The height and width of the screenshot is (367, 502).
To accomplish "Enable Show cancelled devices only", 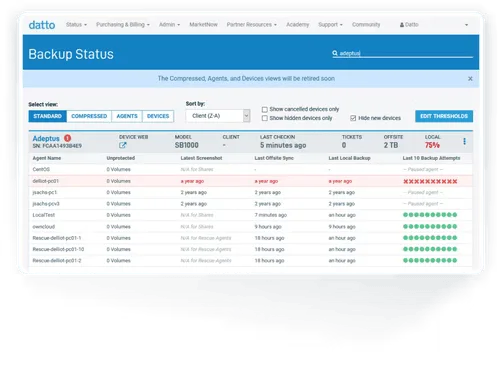I will coord(265,109).
